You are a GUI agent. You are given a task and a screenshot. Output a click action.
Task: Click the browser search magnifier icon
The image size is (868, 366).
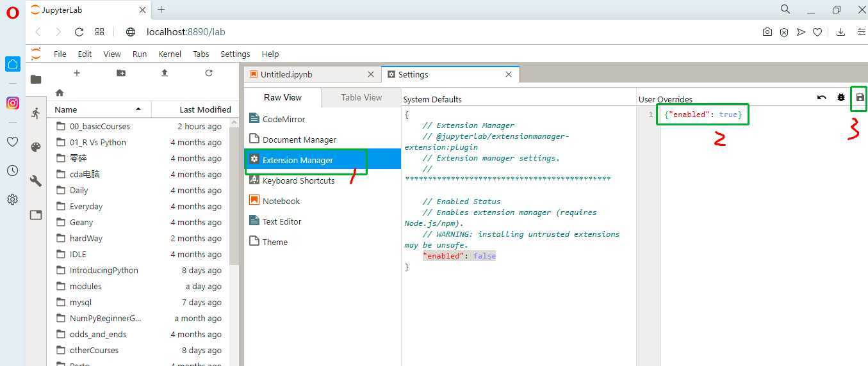click(785, 10)
